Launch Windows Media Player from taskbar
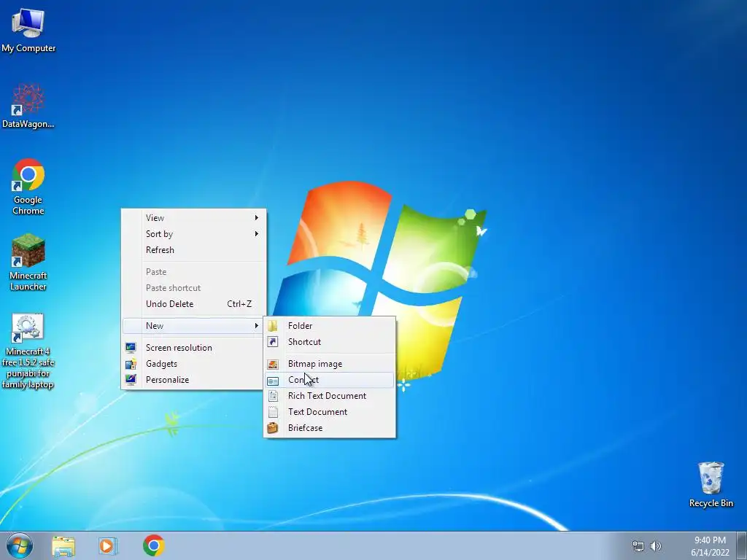The width and height of the screenshot is (747, 560). (x=107, y=546)
